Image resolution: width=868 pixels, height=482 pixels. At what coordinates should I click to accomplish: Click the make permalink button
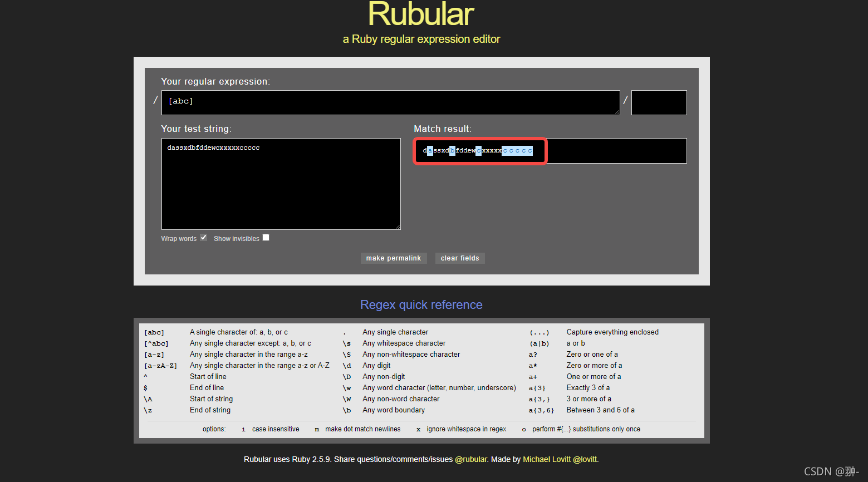pyautogui.click(x=394, y=258)
